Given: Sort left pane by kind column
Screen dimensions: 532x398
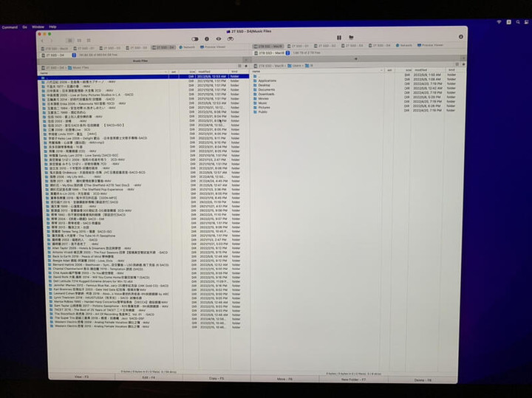Looking at the screenshot, I should tap(239, 72).
